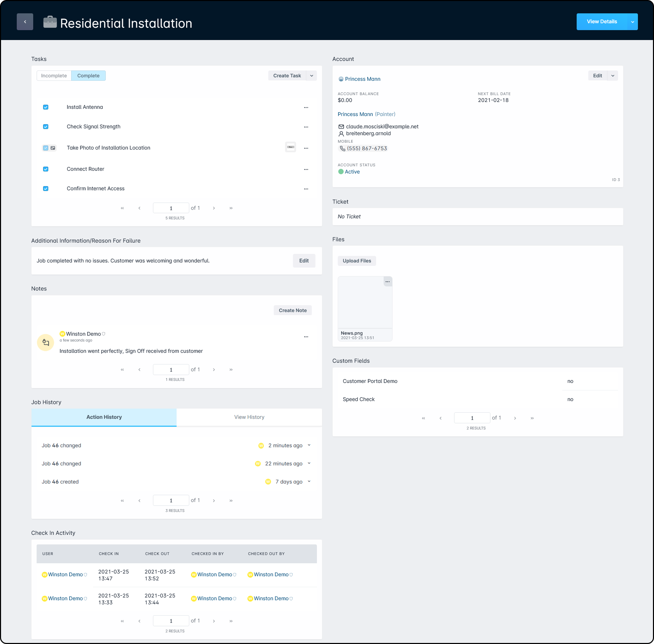Open options menu for Install Antenna task

[x=306, y=107]
